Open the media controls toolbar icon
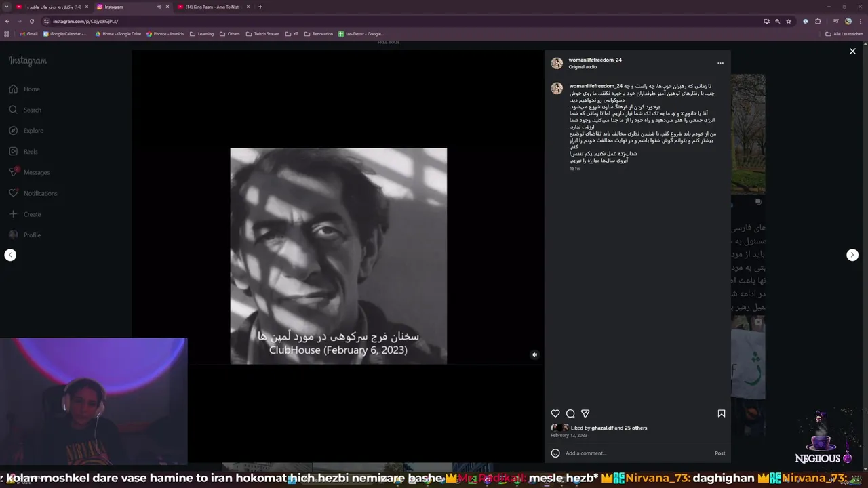 836,21
